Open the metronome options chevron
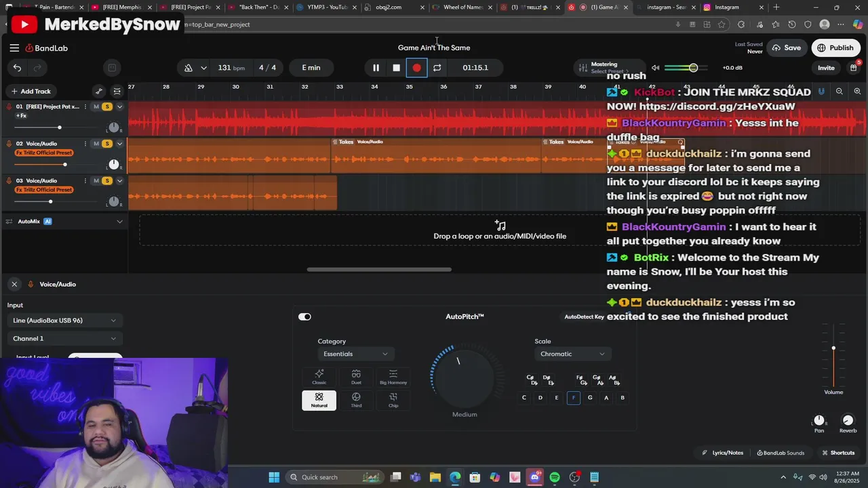 click(x=203, y=68)
